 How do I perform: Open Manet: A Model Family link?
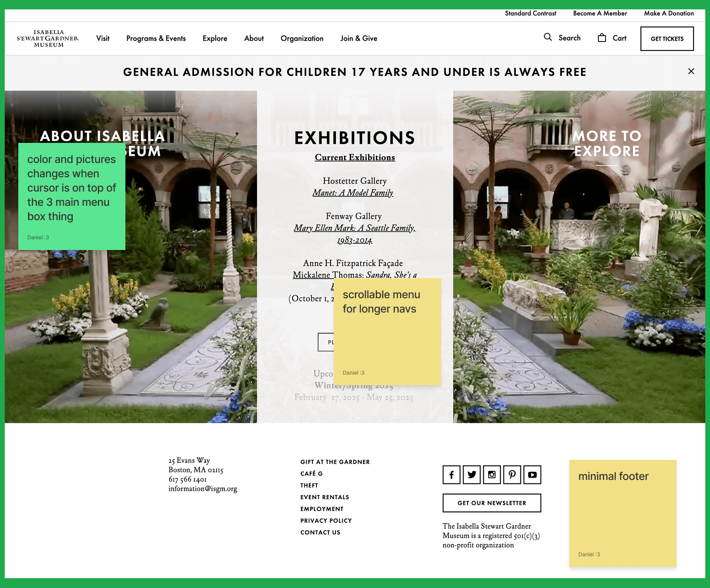click(353, 192)
